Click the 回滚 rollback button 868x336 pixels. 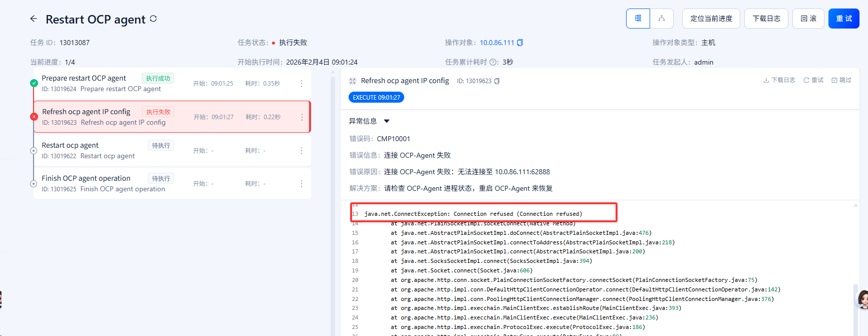click(x=808, y=19)
